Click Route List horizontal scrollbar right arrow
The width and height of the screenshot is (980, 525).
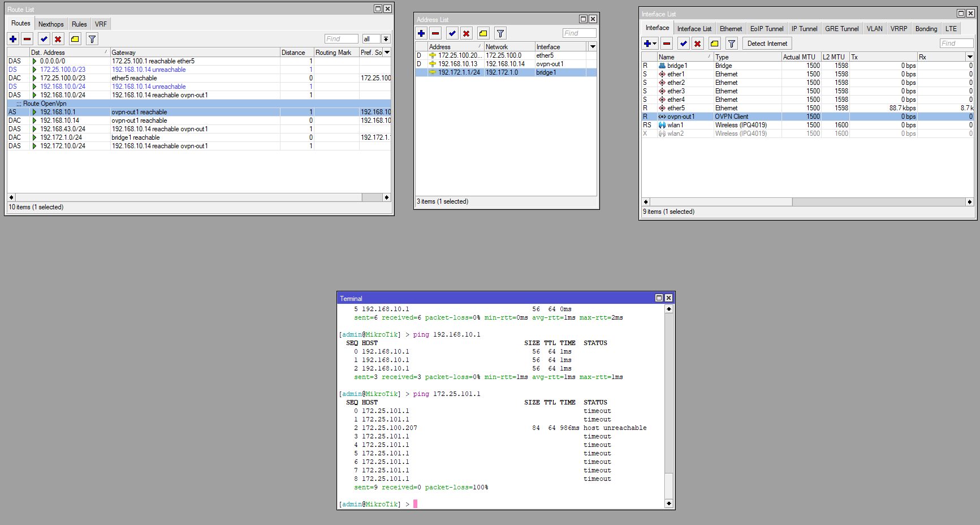tap(386, 197)
